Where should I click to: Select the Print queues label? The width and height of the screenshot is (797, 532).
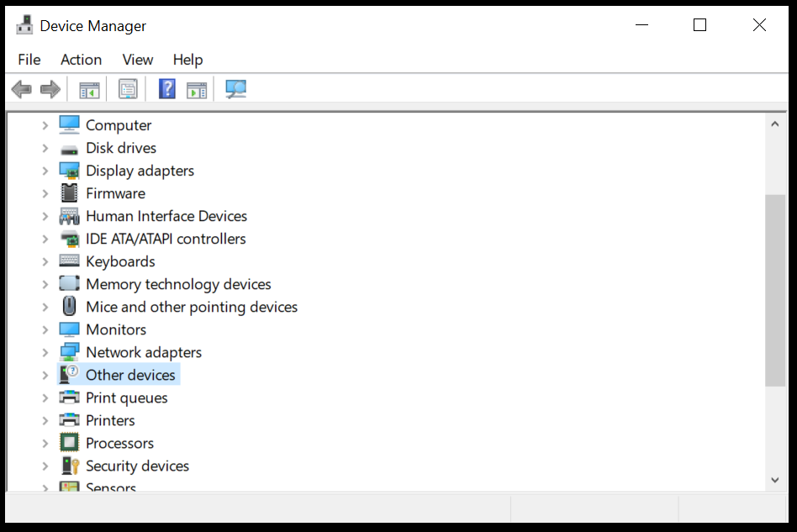pos(127,398)
